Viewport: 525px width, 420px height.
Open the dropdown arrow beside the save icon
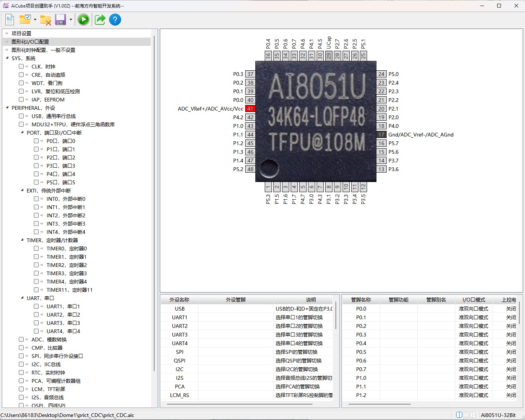(71, 20)
